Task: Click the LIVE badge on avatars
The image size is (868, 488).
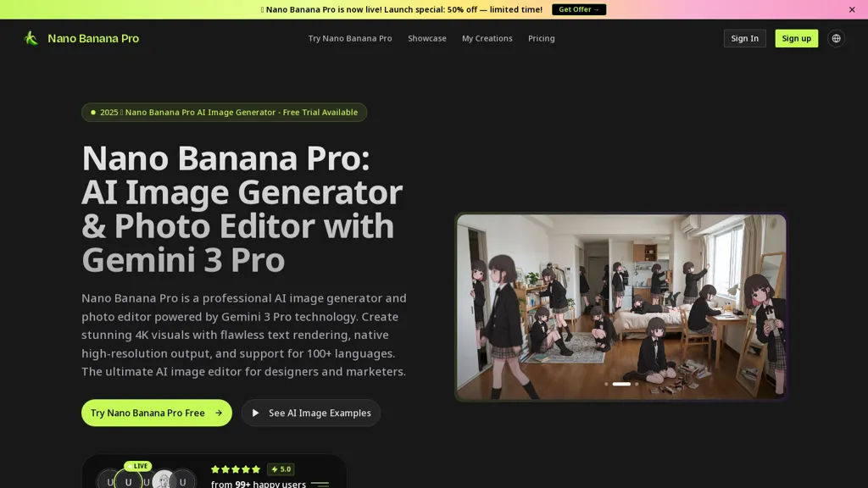Action: [x=138, y=466]
